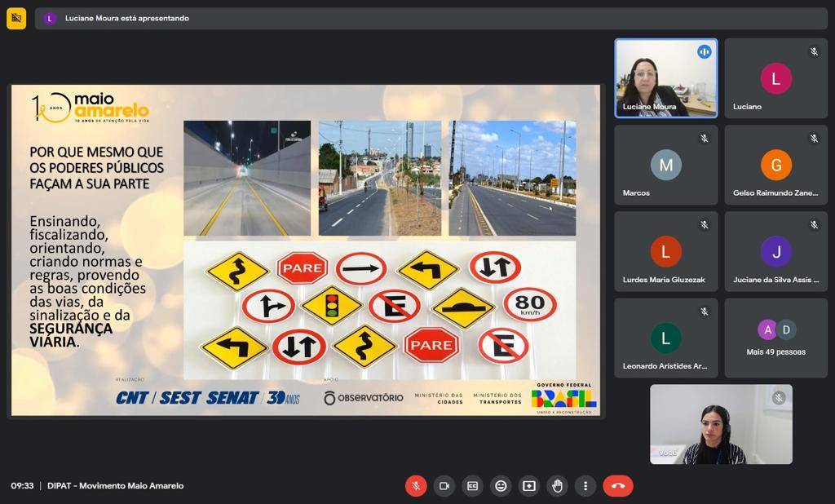Open the emoji reactions button
The height and width of the screenshot is (504, 835).
point(501,486)
